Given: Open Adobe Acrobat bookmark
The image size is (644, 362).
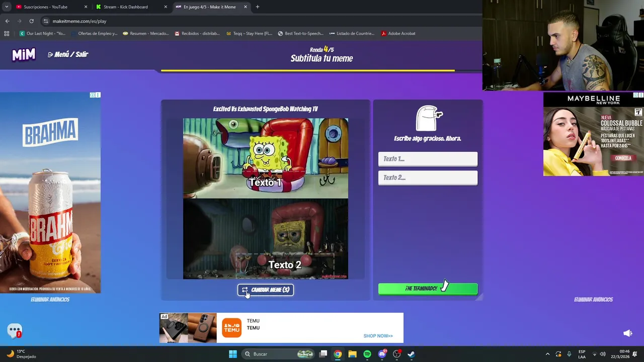Looking at the screenshot, I should click(398, 34).
